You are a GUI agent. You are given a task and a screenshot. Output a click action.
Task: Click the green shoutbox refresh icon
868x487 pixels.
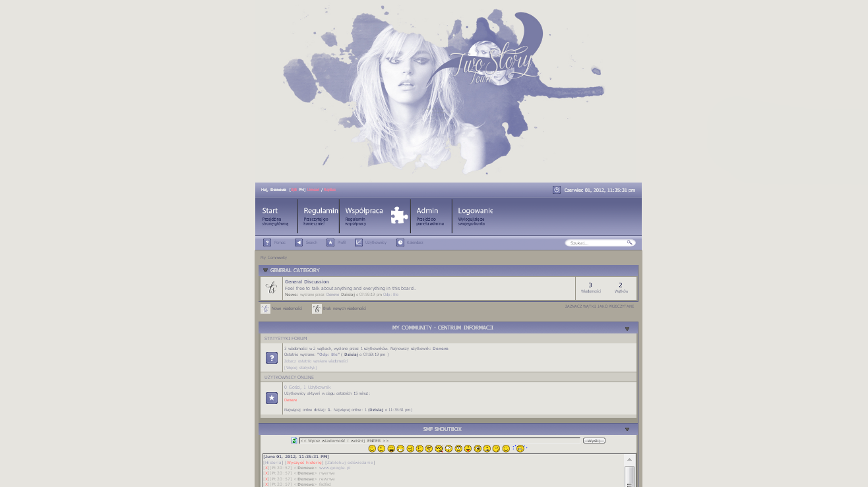click(x=295, y=440)
